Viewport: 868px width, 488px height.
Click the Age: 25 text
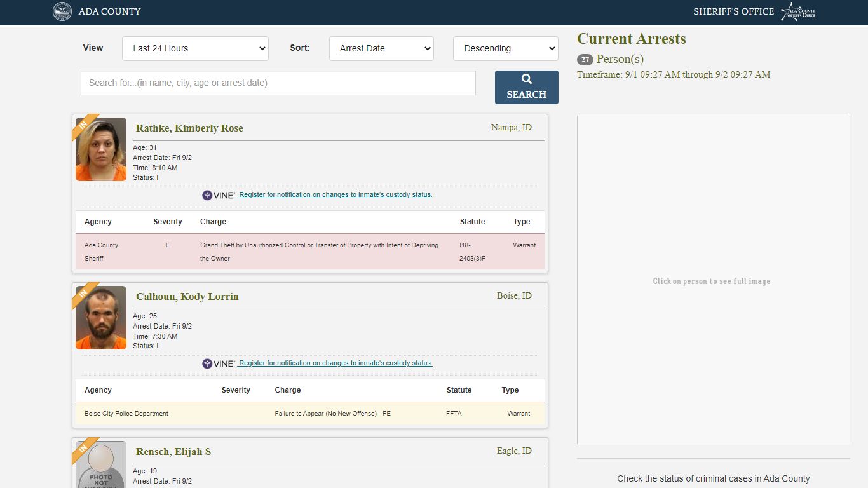(x=145, y=316)
